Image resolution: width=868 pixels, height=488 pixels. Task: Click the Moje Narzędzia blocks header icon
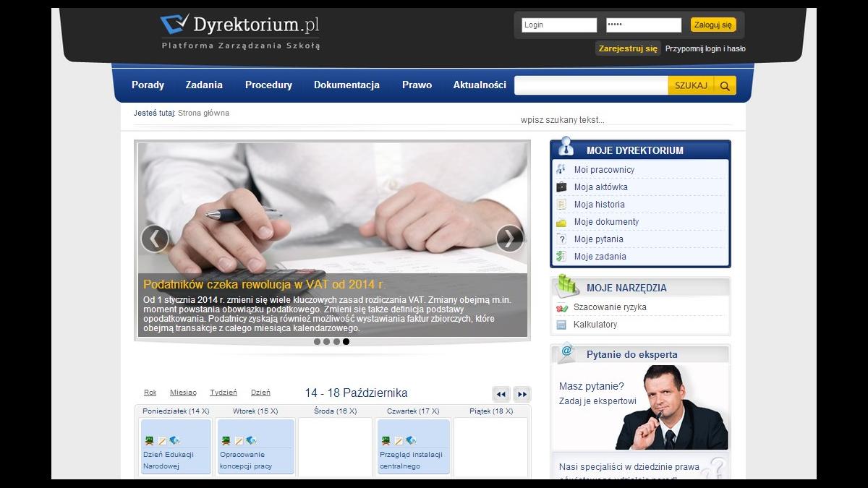coord(567,285)
